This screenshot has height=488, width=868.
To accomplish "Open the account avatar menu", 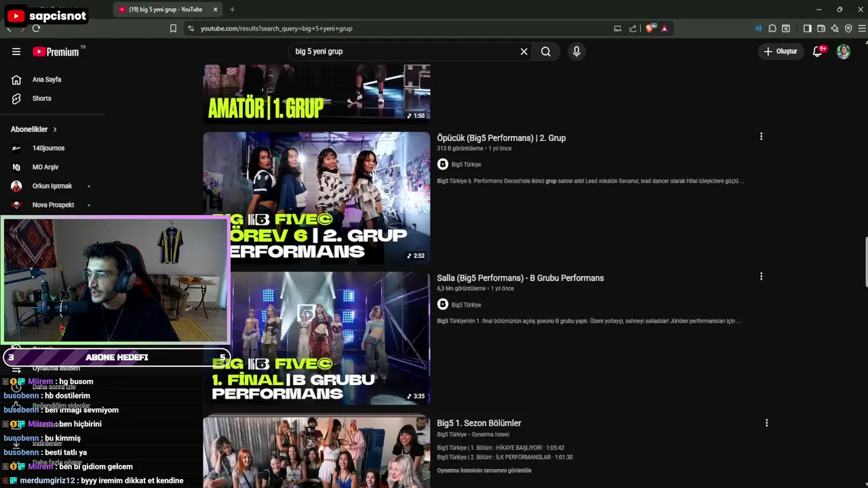I will click(x=844, y=52).
